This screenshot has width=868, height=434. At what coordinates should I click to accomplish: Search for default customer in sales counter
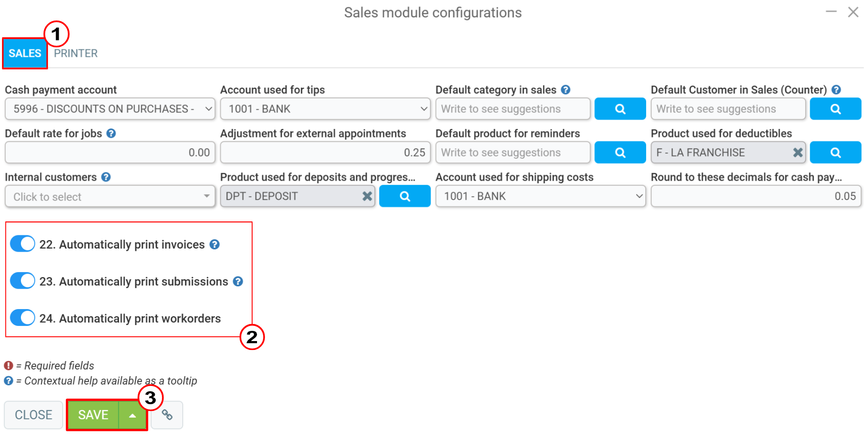click(835, 109)
